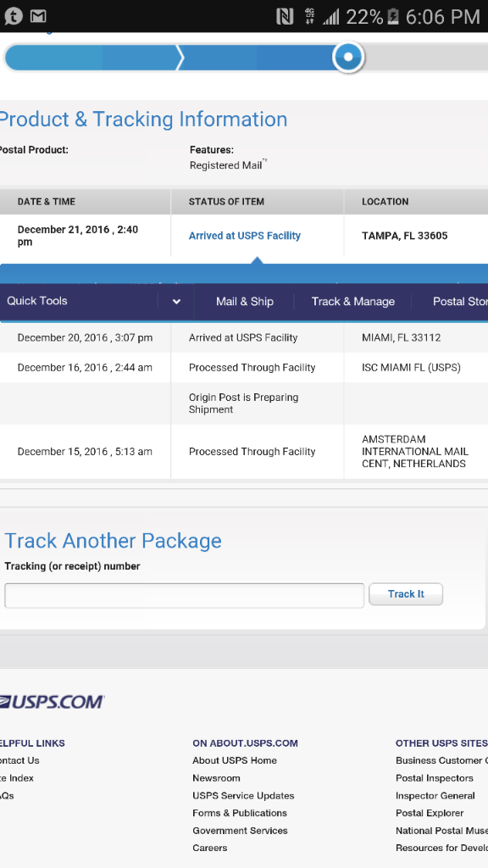
Task: Tap the Tumblr notification icon
Action: 13,16
